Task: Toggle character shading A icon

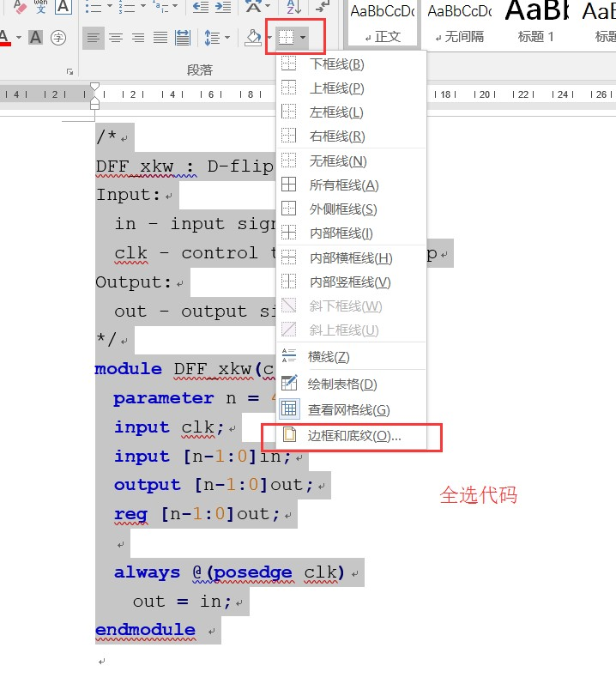Action: click(36, 38)
